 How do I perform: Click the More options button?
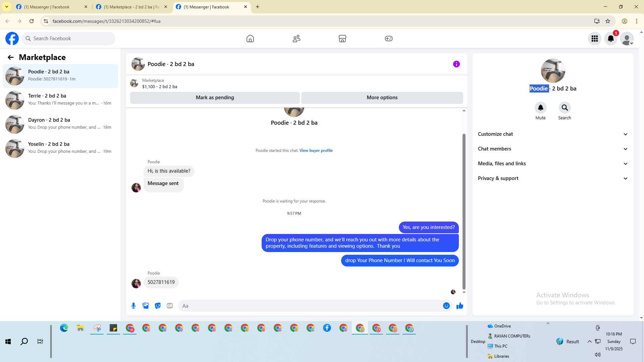382,98
